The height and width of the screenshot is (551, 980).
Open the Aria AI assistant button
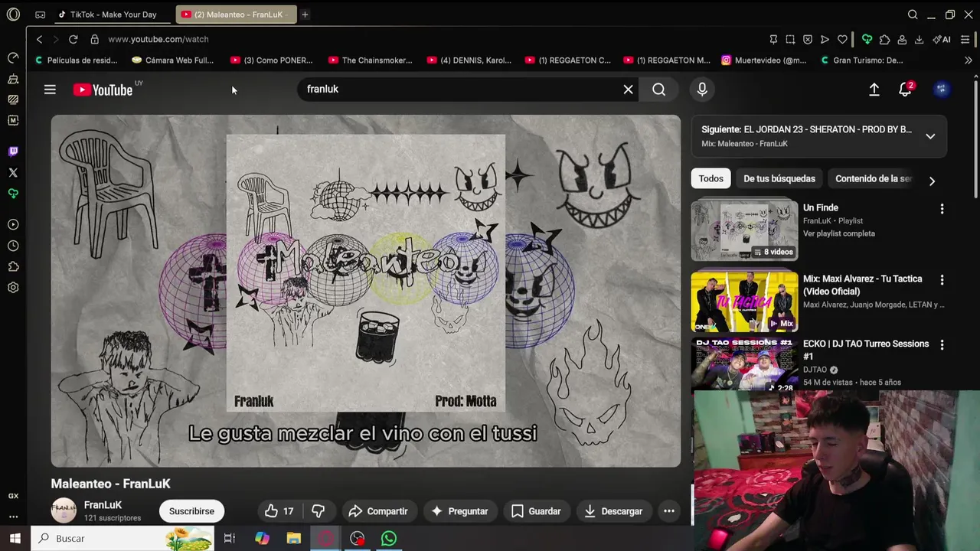[x=942, y=39]
